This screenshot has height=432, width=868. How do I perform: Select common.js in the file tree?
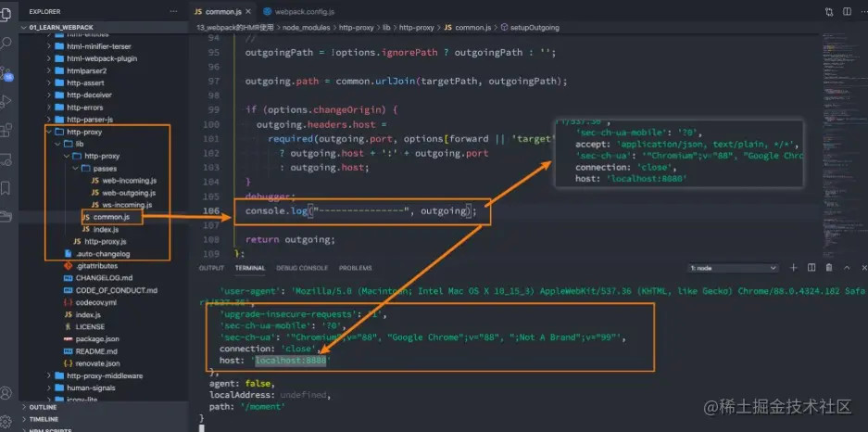pyautogui.click(x=111, y=217)
